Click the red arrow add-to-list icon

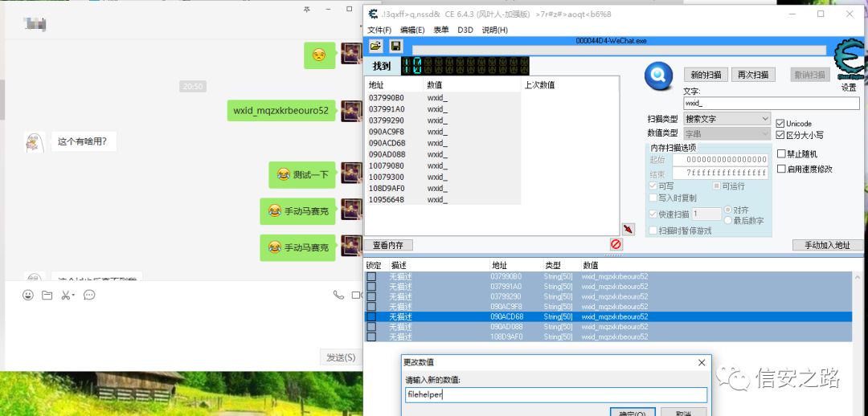(628, 229)
